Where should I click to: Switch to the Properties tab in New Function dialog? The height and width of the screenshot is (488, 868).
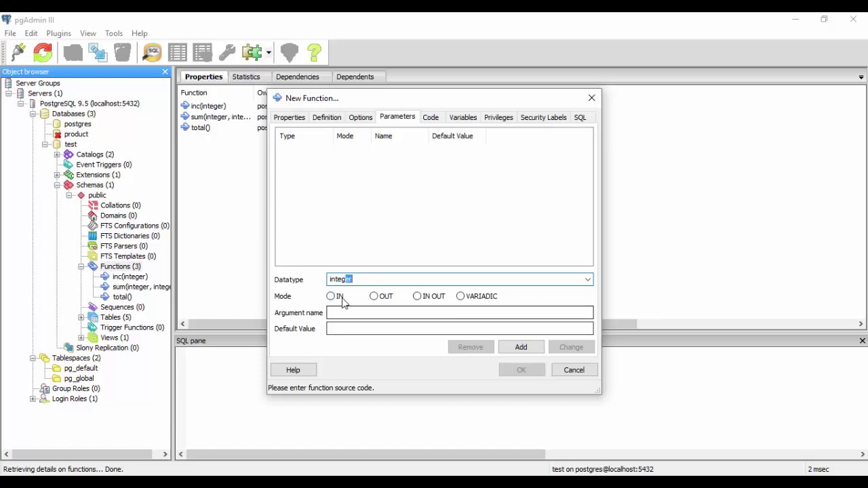tap(289, 118)
